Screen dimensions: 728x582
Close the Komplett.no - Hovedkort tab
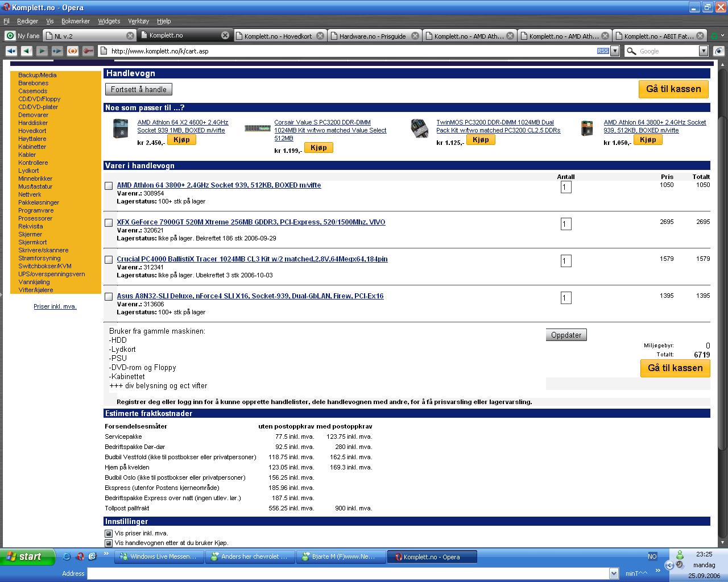[x=320, y=35]
